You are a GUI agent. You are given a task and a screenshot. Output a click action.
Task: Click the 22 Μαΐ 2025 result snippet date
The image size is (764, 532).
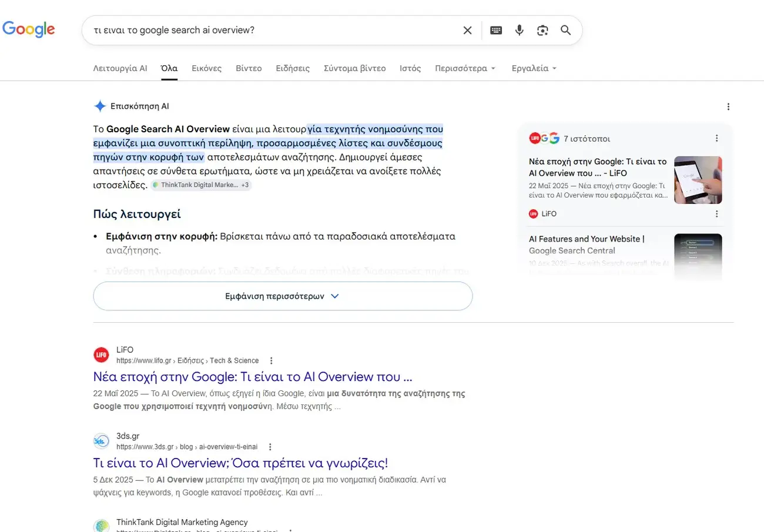point(117,394)
